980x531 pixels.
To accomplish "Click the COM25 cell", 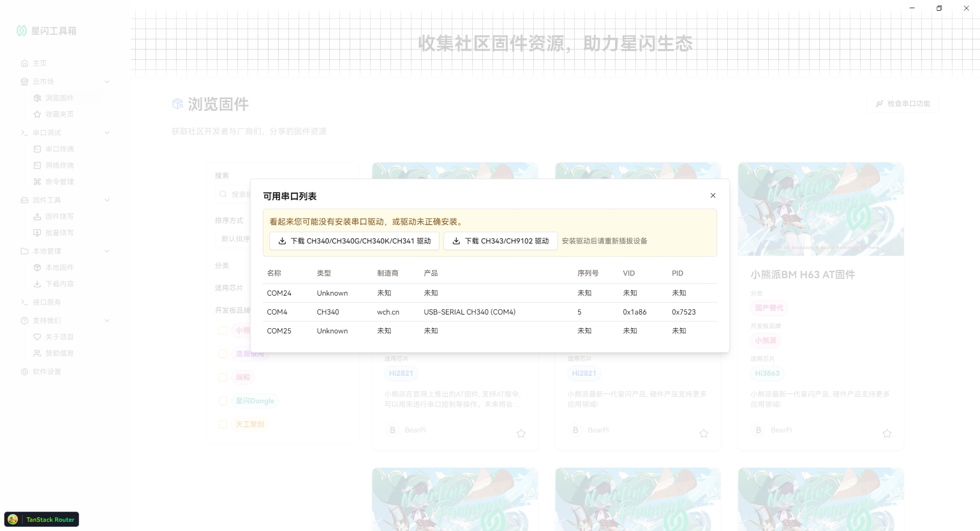I will tap(279, 331).
